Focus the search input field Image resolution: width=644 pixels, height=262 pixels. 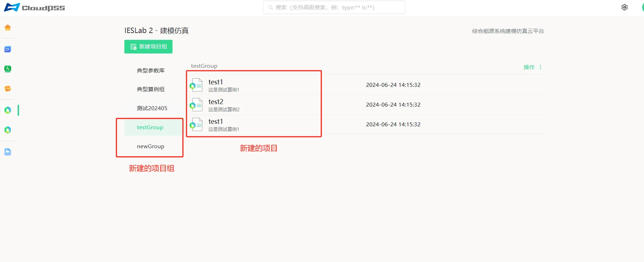[334, 7]
